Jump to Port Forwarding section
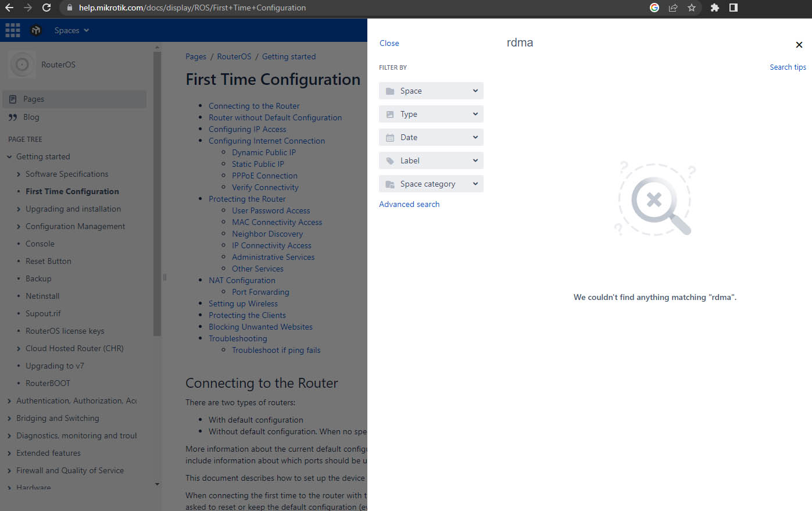Screen dimensions: 812x511 click(x=260, y=292)
